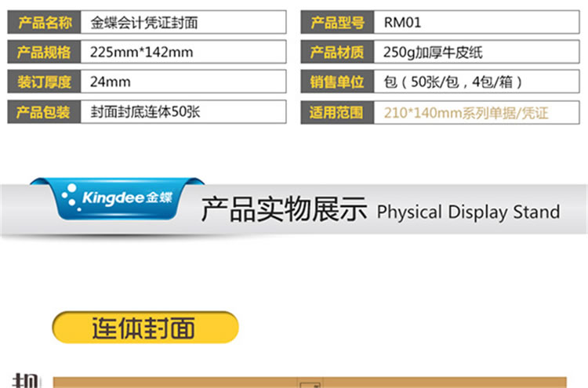Select the value 封面封底连体50张
The height and width of the screenshot is (388, 588).
(x=145, y=112)
